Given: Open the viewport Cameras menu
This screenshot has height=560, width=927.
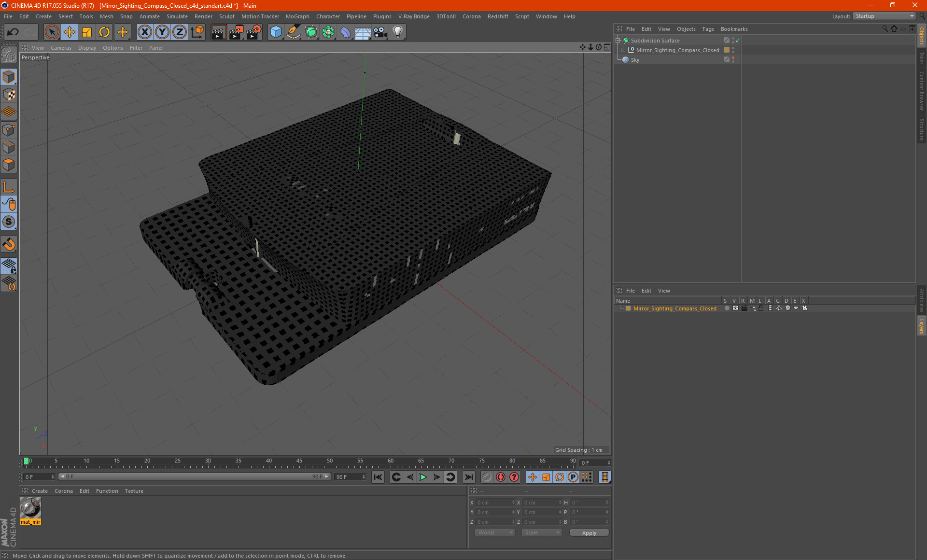Looking at the screenshot, I should point(61,48).
